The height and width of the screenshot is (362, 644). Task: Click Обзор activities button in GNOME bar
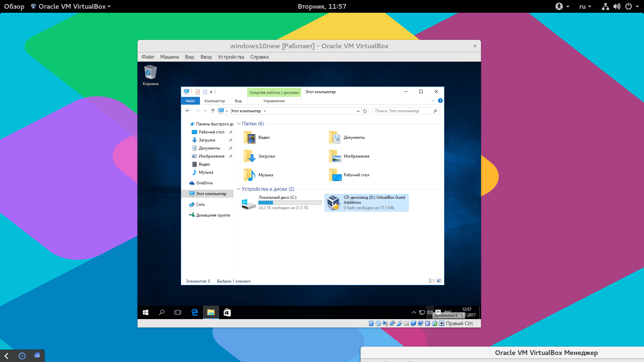14,6
